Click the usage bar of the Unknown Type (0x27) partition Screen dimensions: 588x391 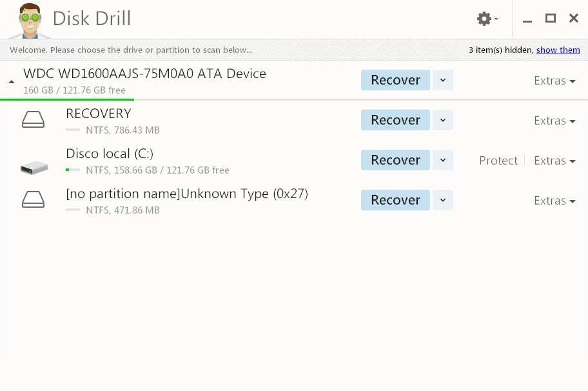pos(73,210)
